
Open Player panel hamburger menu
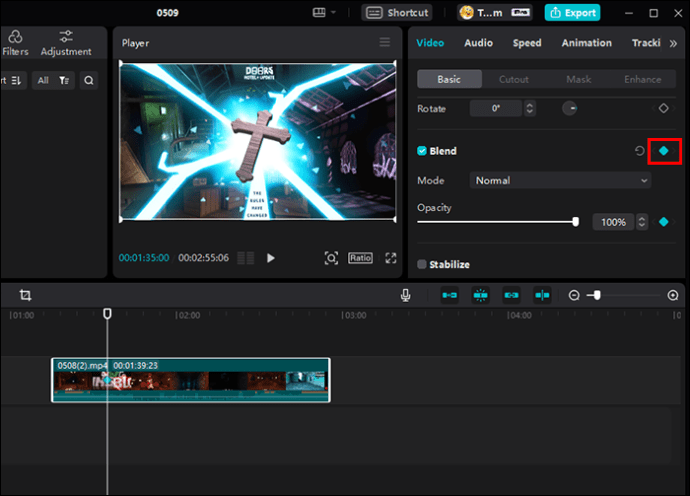(x=385, y=42)
